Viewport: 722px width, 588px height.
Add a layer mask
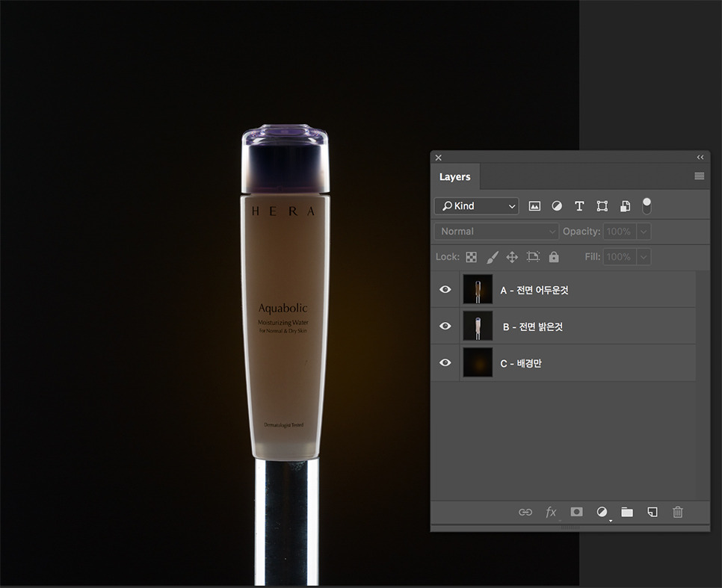(x=576, y=512)
